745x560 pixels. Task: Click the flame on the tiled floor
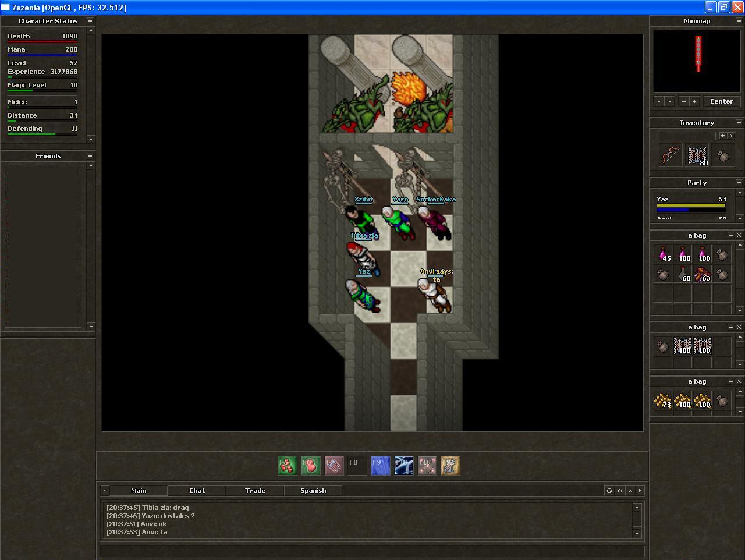coord(409,88)
